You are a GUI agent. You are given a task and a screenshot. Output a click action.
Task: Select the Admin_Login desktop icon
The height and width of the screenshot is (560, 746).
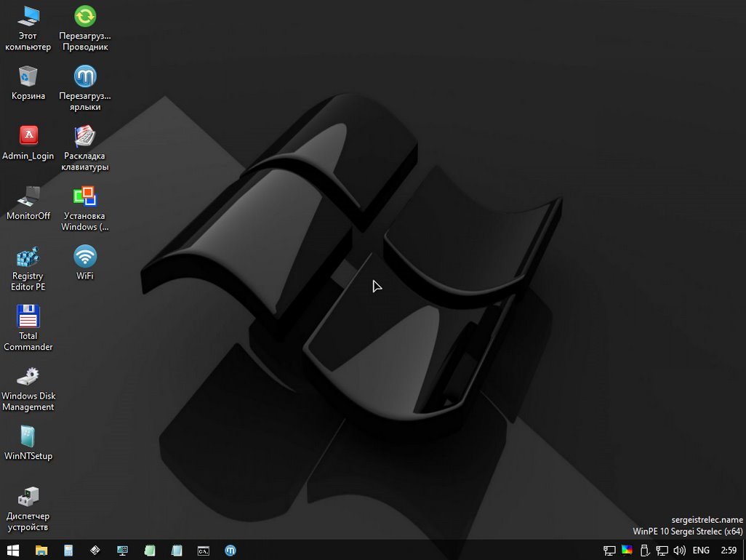(x=28, y=136)
